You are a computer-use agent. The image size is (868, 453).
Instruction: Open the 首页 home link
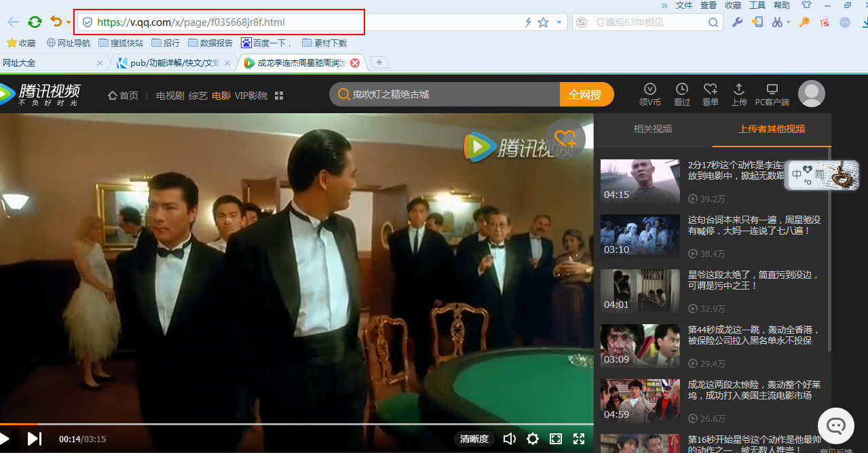123,96
